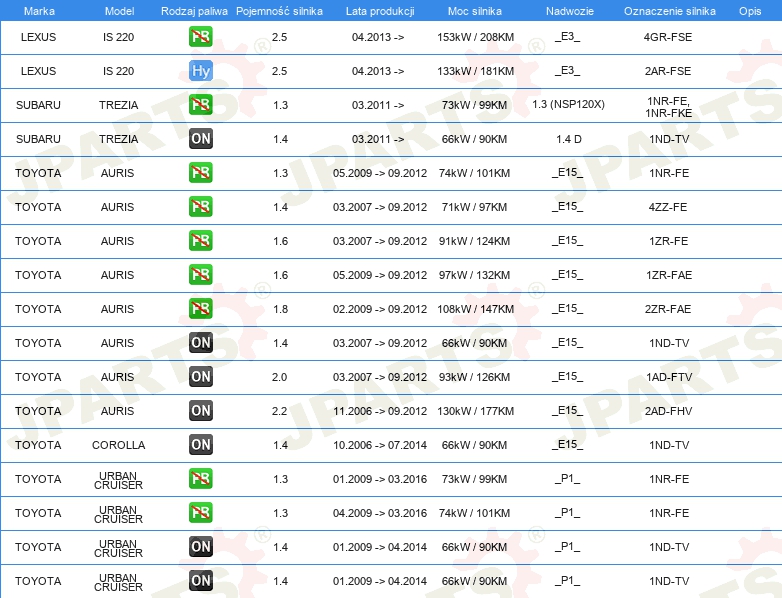
Task: Click power value 108kW / 147KM
Action: [475, 309]
